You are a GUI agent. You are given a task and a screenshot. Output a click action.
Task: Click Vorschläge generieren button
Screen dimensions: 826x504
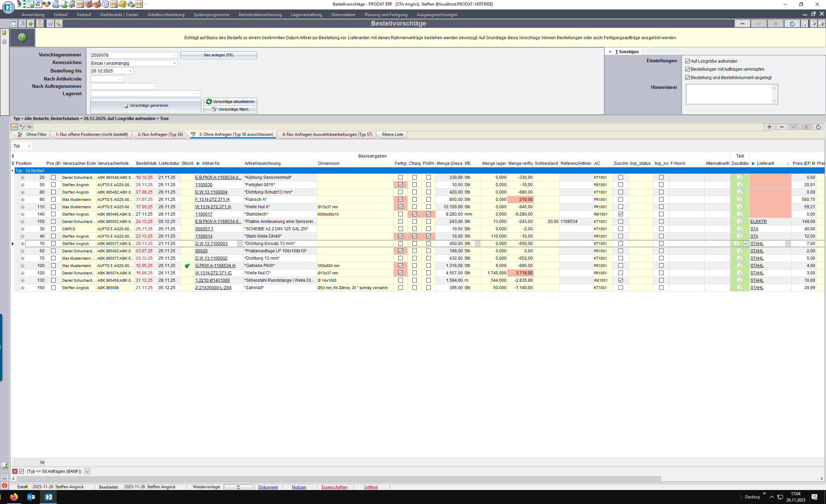[x=146, y=105]
